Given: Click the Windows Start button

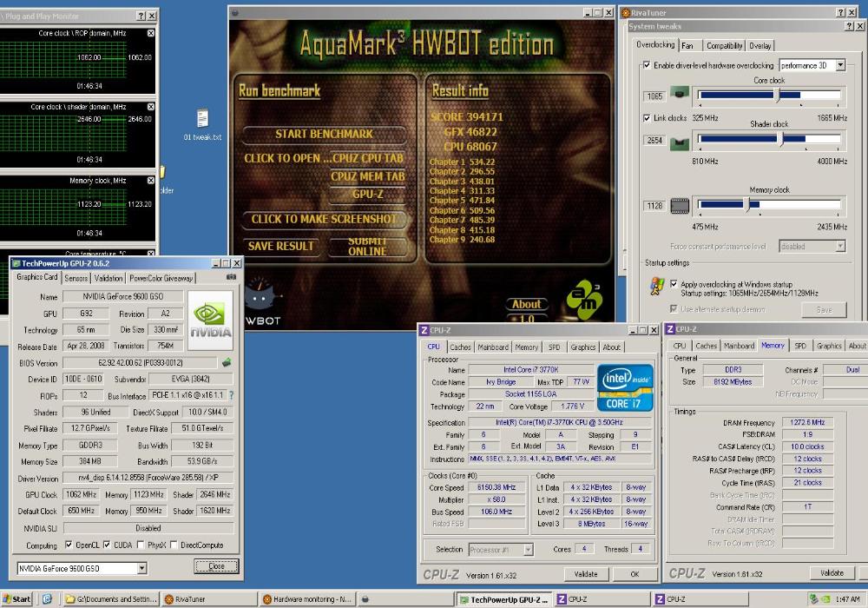Looking at the screenshot, I should (17, 599).
